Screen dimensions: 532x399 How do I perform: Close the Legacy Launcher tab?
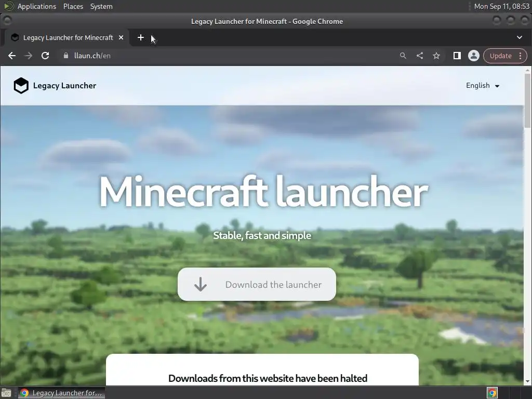(x=121, y=37)
